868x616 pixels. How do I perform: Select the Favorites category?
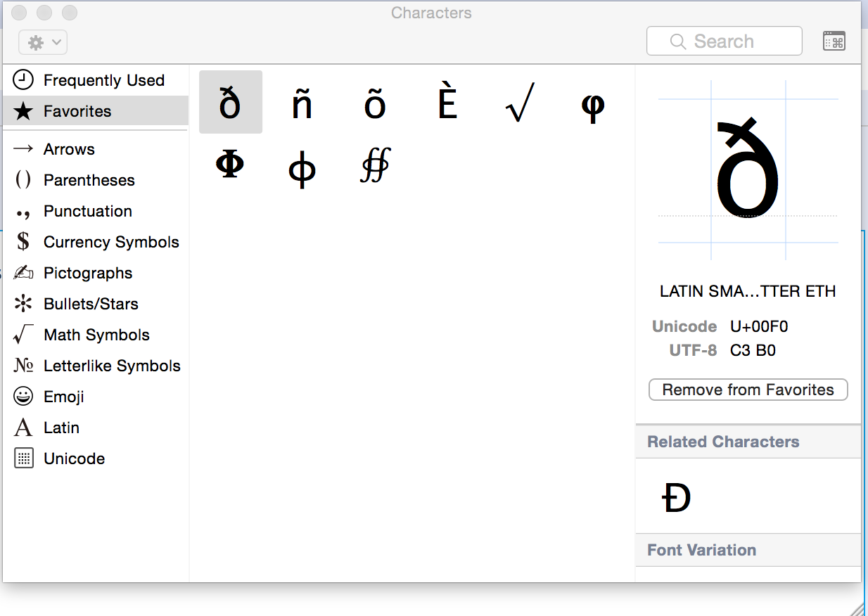(96, 111)
